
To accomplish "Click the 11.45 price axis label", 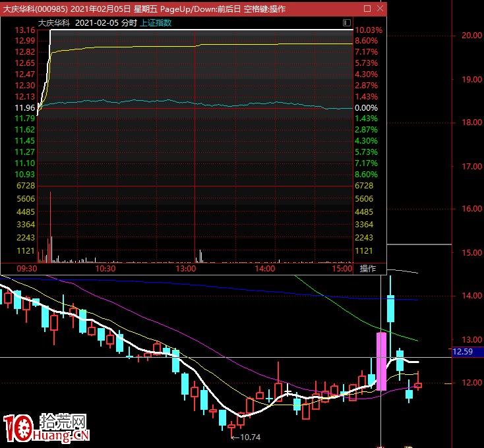I will (x=25, y=141).
